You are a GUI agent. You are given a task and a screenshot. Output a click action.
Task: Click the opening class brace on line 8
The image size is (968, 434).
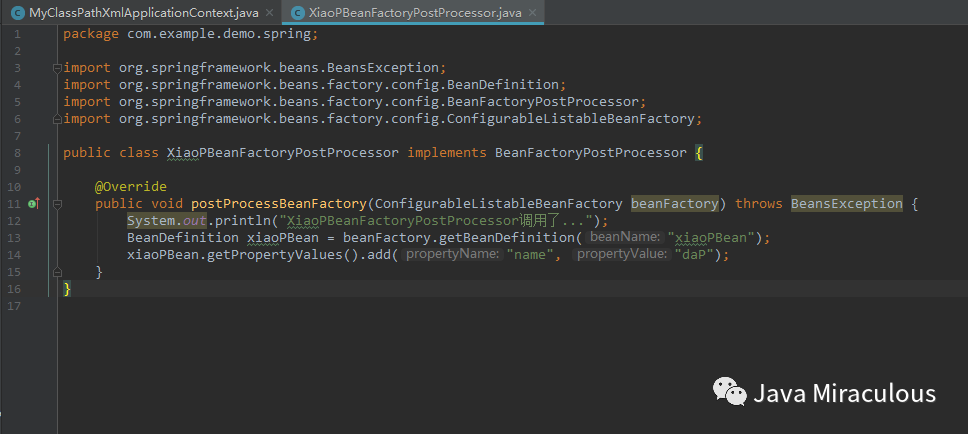click(699, 152)
